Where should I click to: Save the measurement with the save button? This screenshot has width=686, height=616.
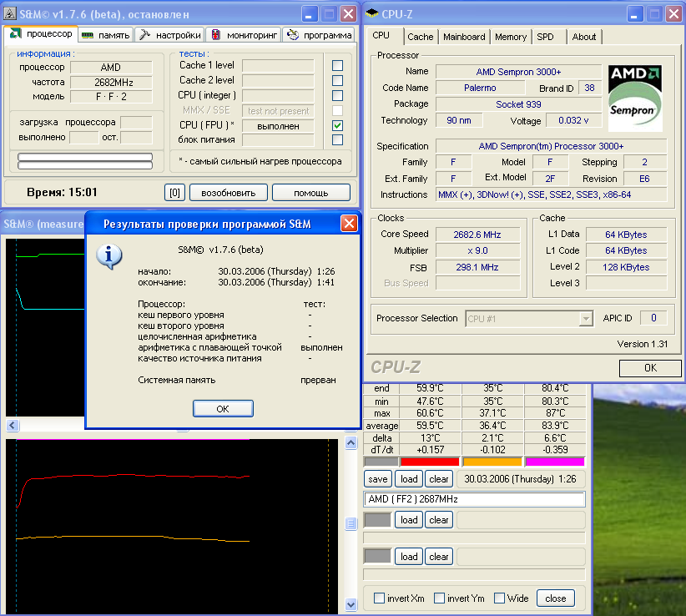(377, 479)
